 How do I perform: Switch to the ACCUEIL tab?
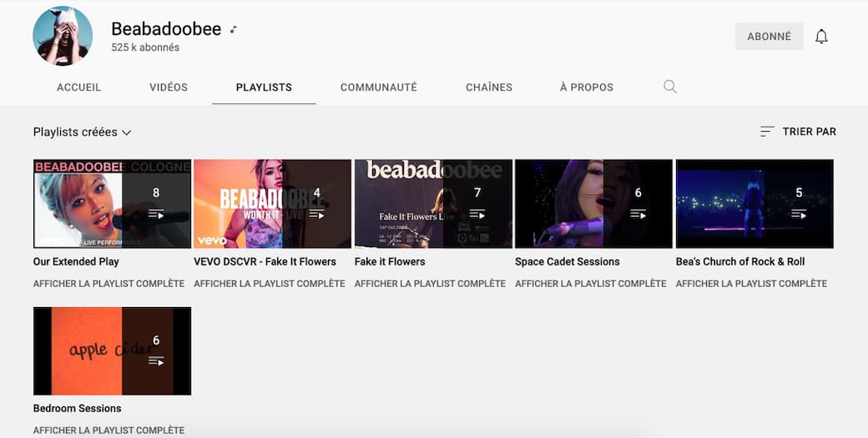click(x=79, y=88)
